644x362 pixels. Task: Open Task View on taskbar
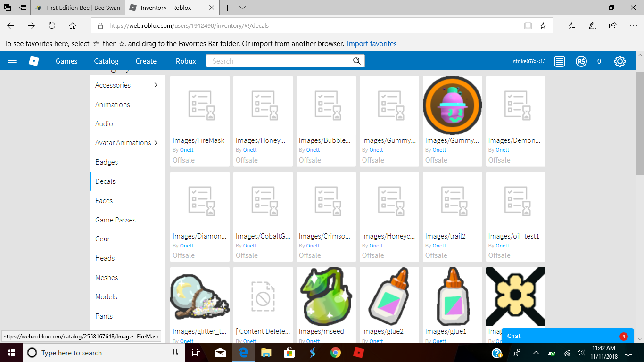[197, 353]
